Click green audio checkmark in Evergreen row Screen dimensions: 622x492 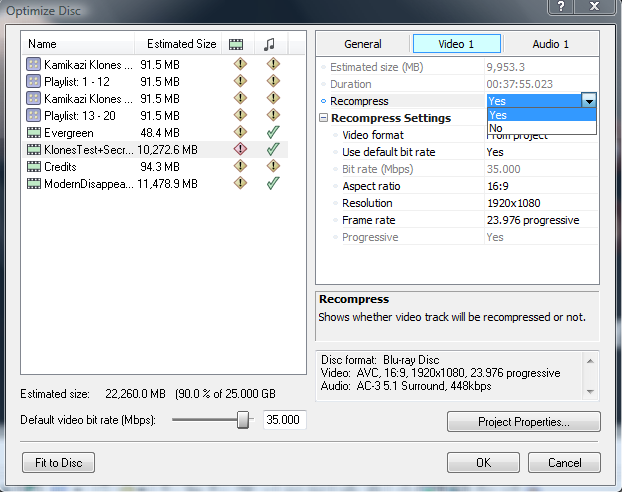pyautogui.click(x=271, y=132)
